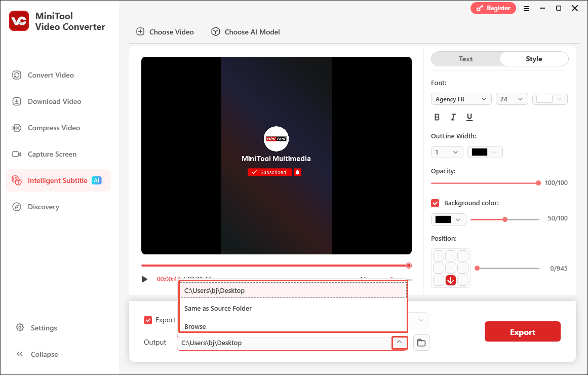This screenshot has width=588, height=375.
Task: Click the Convert Video sidebar icon
Action: [x=17, y=75]
